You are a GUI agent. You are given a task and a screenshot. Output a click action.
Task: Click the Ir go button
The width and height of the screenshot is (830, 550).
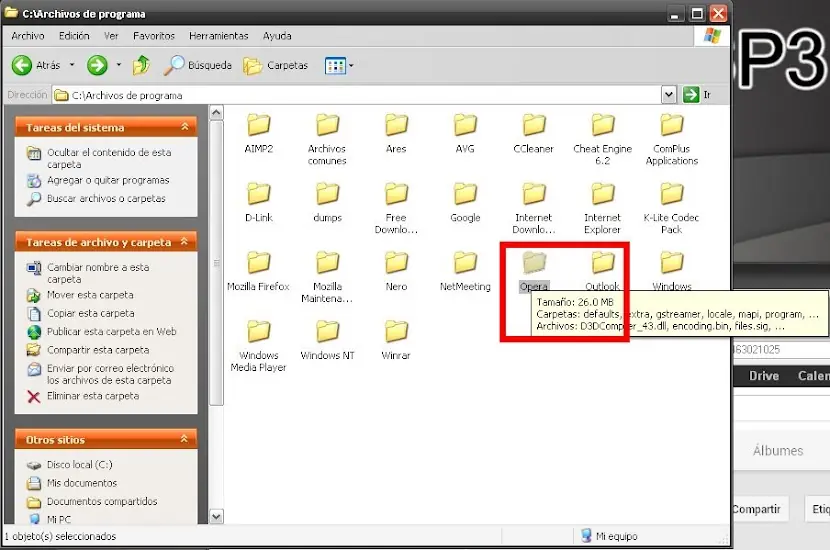[697, 95]
